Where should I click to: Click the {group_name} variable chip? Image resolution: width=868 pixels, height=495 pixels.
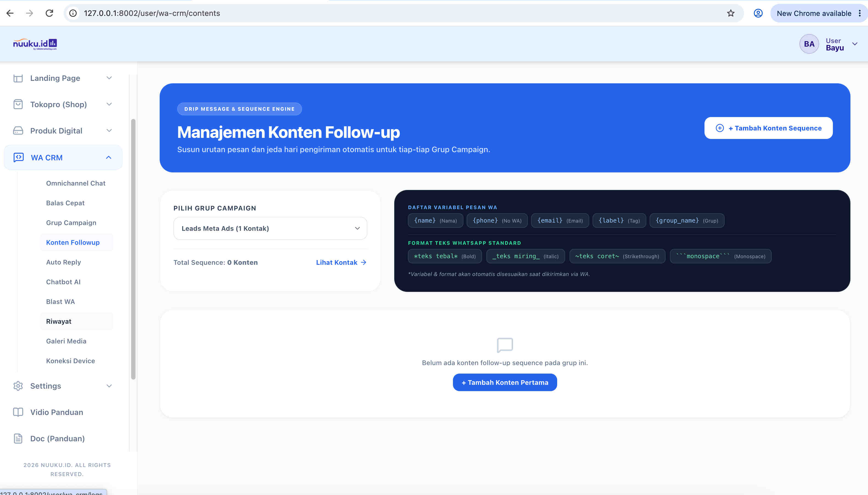(x=687, y=221)
